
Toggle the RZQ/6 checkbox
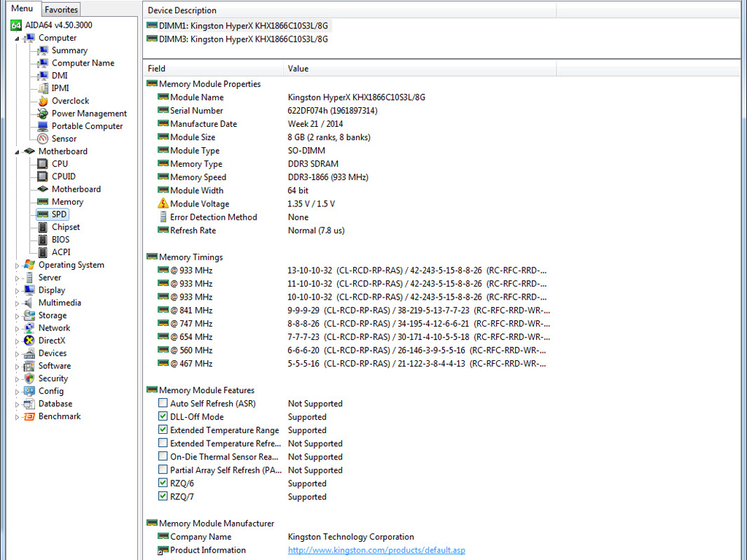163,483
